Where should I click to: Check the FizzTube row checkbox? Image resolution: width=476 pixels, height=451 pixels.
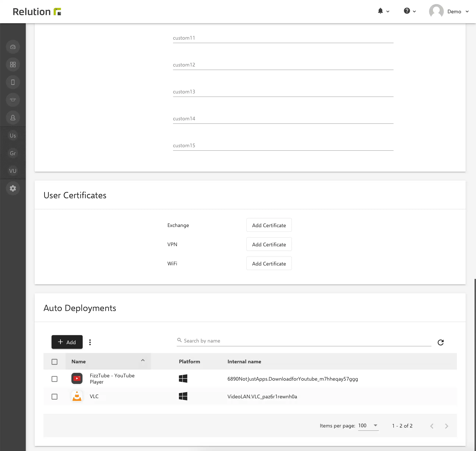54,379
